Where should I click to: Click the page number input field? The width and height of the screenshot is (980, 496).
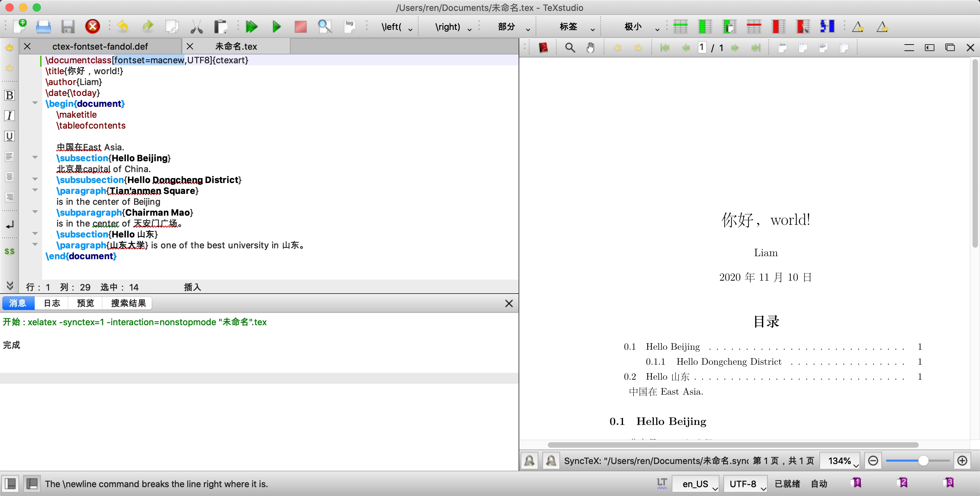pyautogui.click(x=702, y=47)
